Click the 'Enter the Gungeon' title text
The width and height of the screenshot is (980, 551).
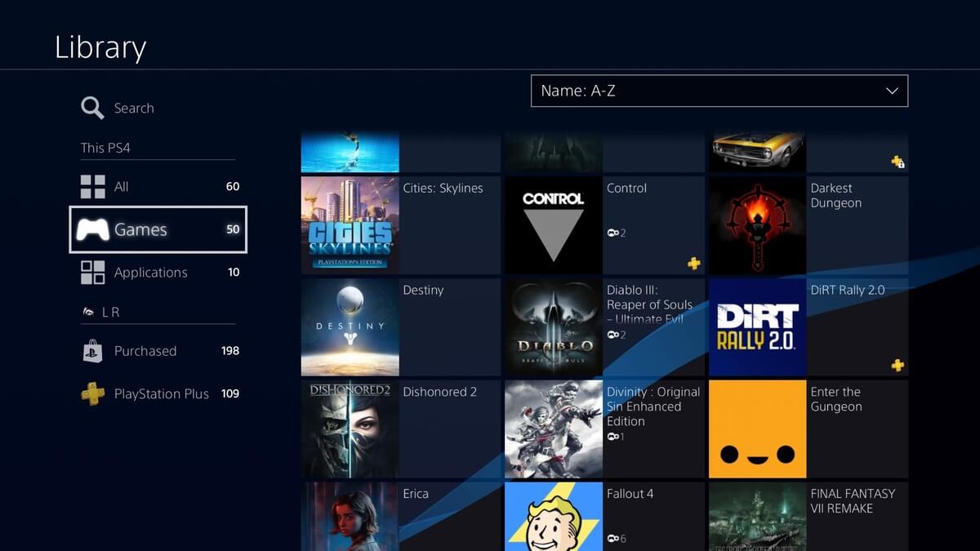(835, 399)
